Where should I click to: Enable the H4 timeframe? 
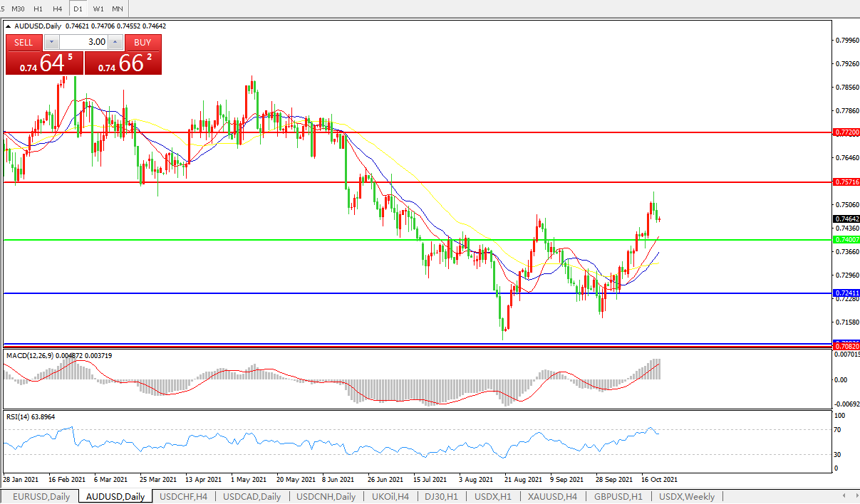click(x=58, y=9)
